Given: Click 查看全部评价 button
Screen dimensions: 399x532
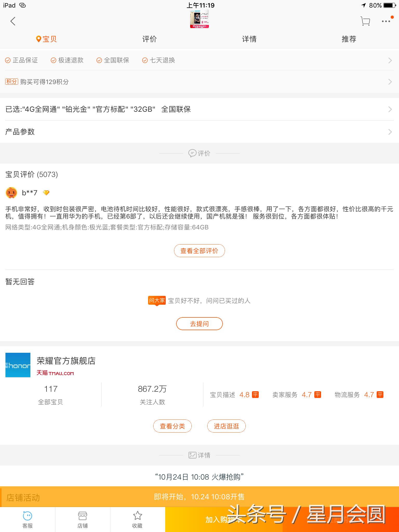Looking at the screenshot, I should (199, 251).
